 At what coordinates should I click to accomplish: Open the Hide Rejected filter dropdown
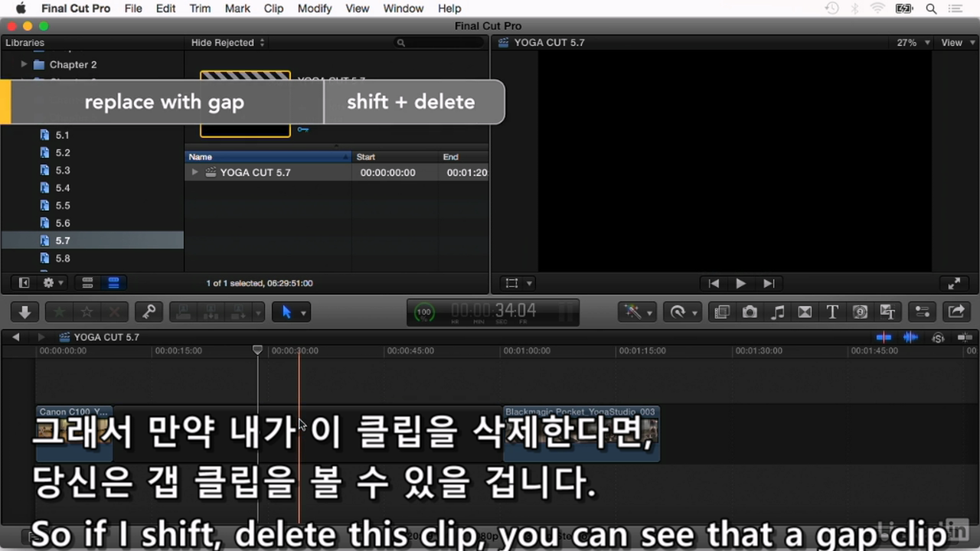pos(227,43)
